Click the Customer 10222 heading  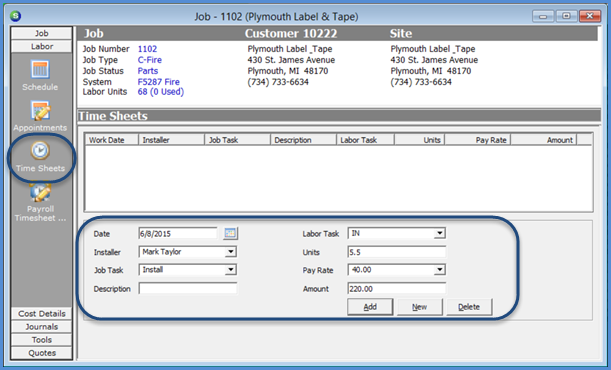291,33
